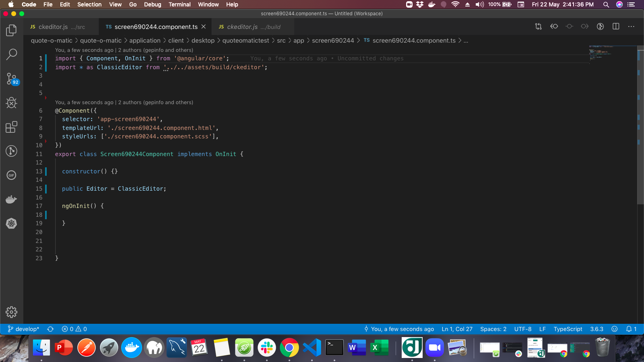Open More Actions ellipsis in editor toolbar
The height and width of the screenshot is (362, 644).
(x=631, y=27)
